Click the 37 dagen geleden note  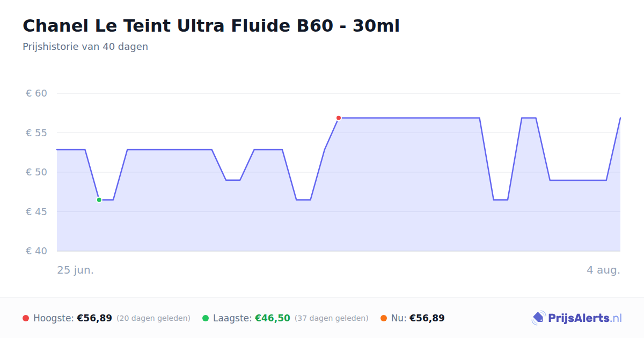332,318
